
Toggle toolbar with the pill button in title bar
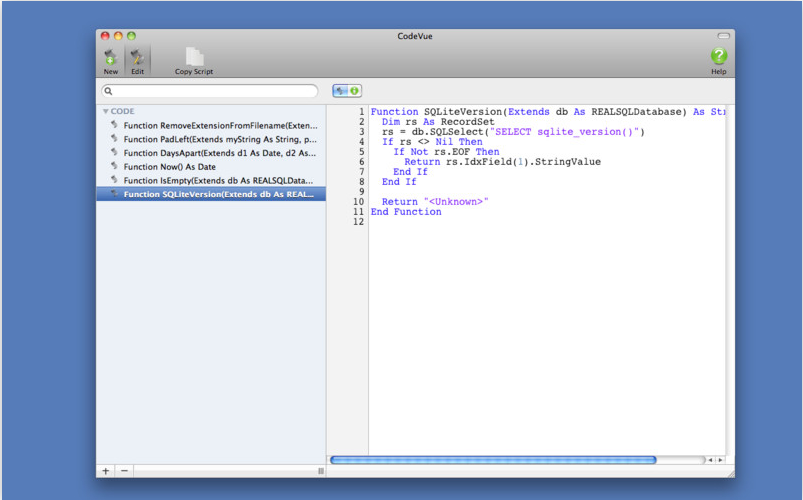pyautogui.click(x=723, y=36)
